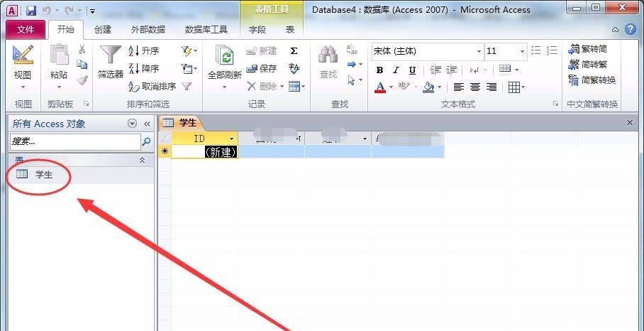This screenshot has height=331, width=644.
Task: Click the spelling check icon
Action: 294,68
